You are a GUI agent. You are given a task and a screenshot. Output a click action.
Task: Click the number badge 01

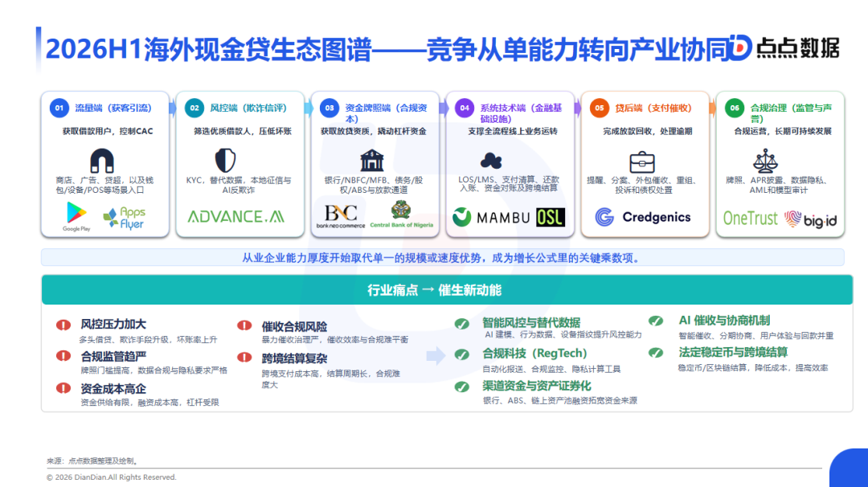click(x=59, y=108)
